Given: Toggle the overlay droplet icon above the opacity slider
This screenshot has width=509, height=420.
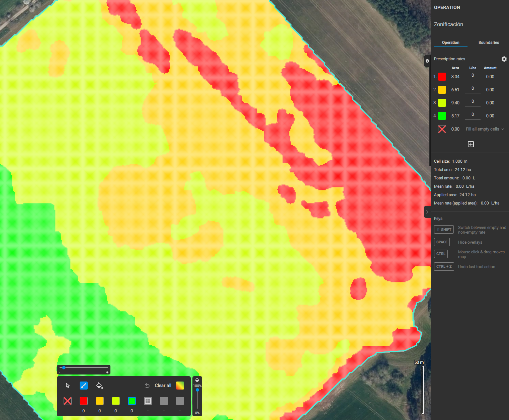Looking at the screenshot, I should point(197,380).
